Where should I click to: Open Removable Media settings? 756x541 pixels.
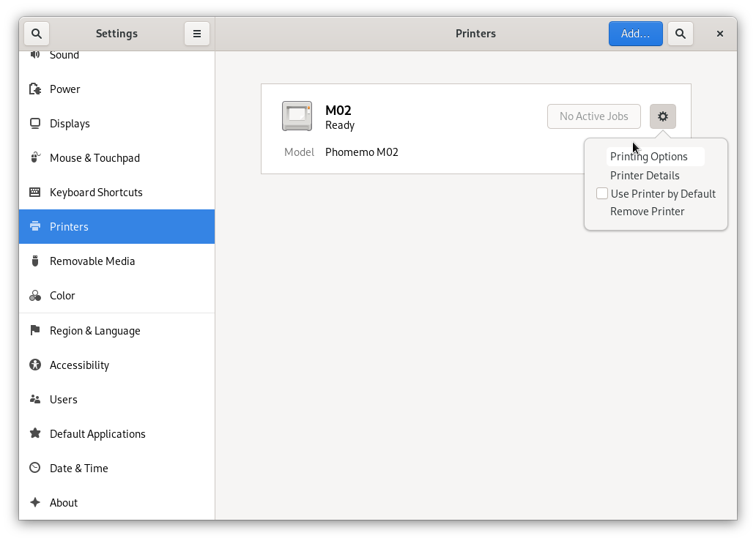(116, 261)
